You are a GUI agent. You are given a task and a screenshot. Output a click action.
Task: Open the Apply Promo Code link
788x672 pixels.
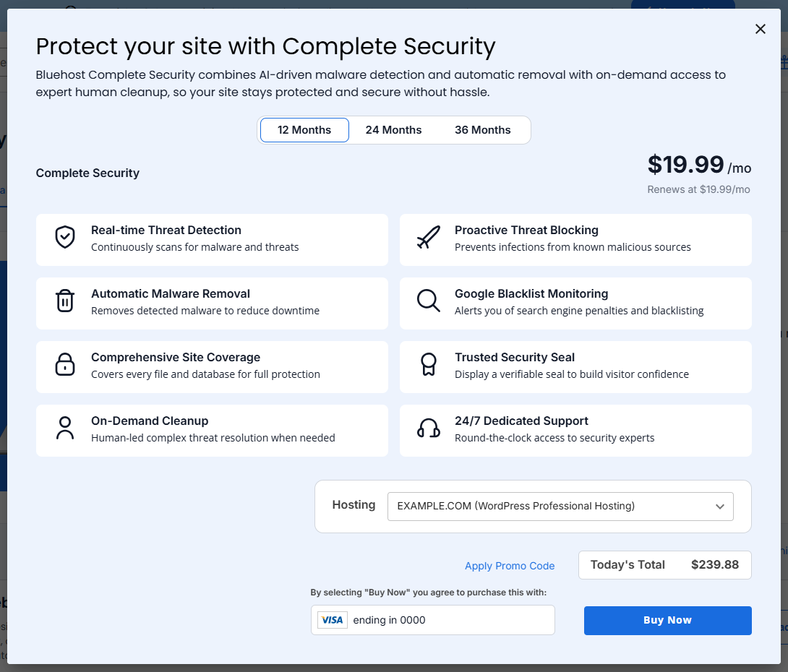point(510,566)
